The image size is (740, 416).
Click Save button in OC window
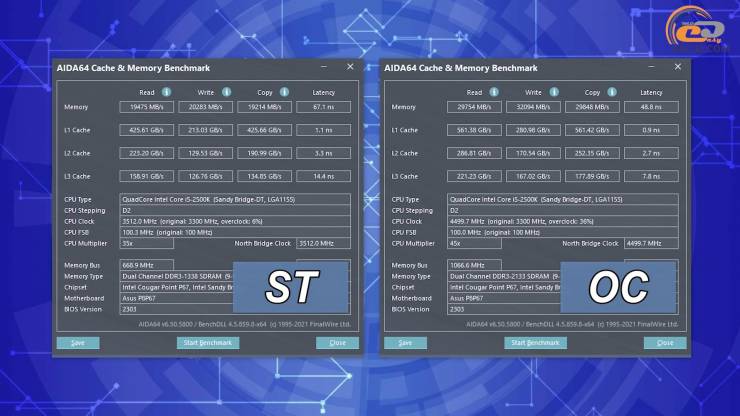[x=405, y=343]
